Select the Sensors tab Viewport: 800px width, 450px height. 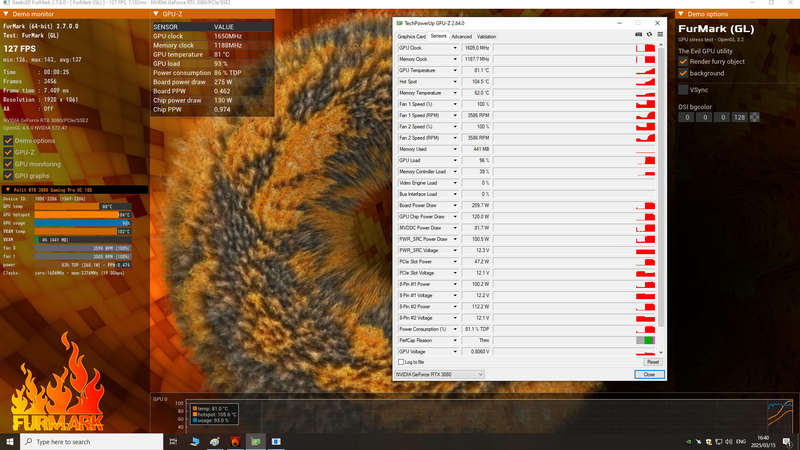click(x=438, y=36)
